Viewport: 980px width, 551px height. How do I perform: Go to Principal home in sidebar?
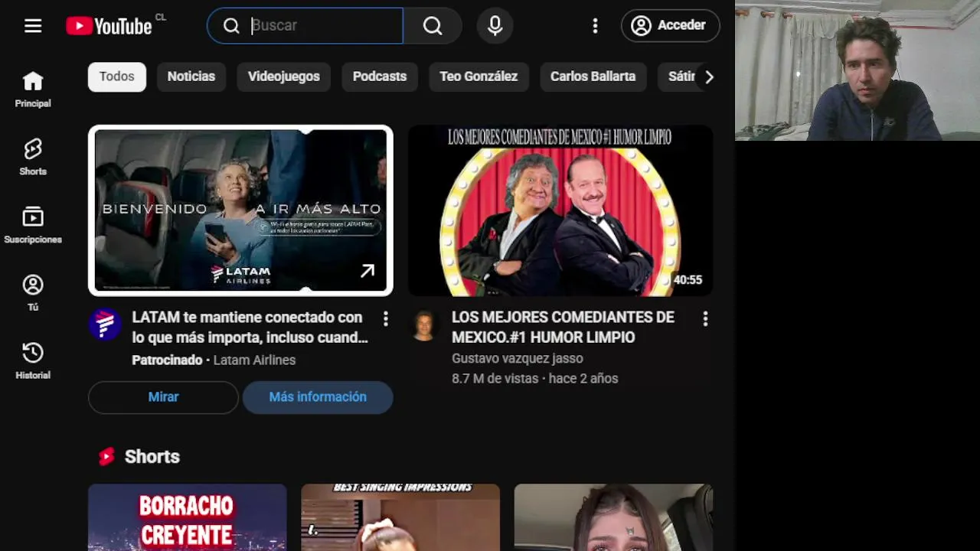(x=33, y=90)
